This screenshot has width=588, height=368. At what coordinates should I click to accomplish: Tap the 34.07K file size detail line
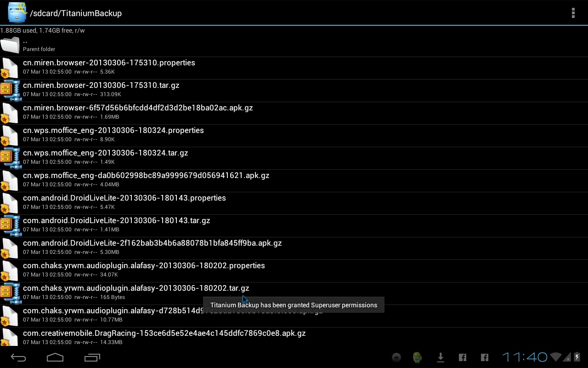pos(70,275)
